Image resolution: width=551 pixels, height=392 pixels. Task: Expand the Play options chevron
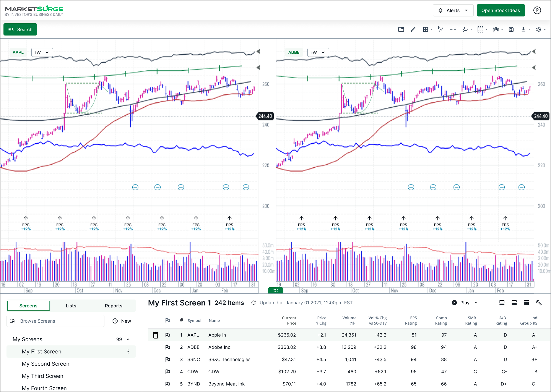coord(476,303)
